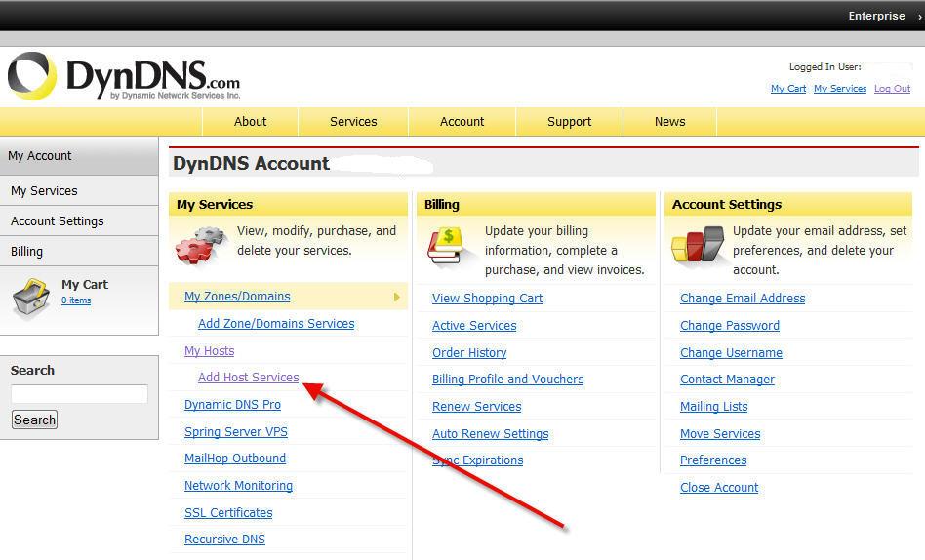Click the shopping cart basket icon
Viewport: 925px width, 560px height.
coord(31,297)
